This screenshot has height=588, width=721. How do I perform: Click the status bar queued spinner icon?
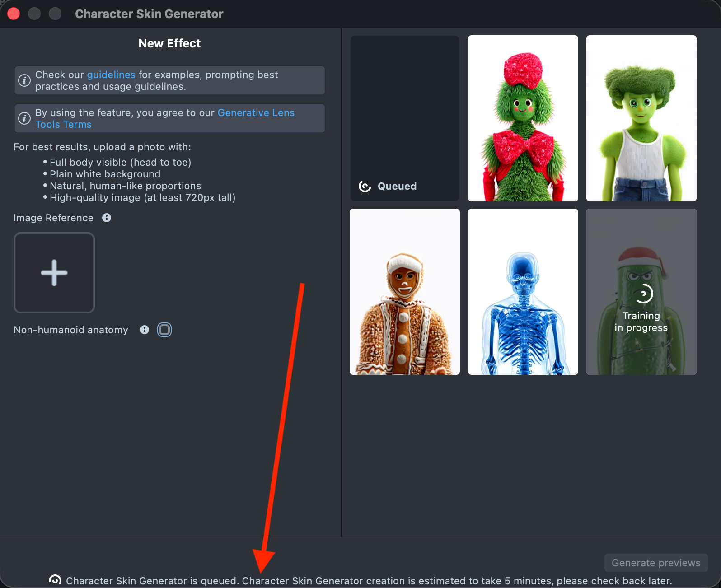(55, 580)
